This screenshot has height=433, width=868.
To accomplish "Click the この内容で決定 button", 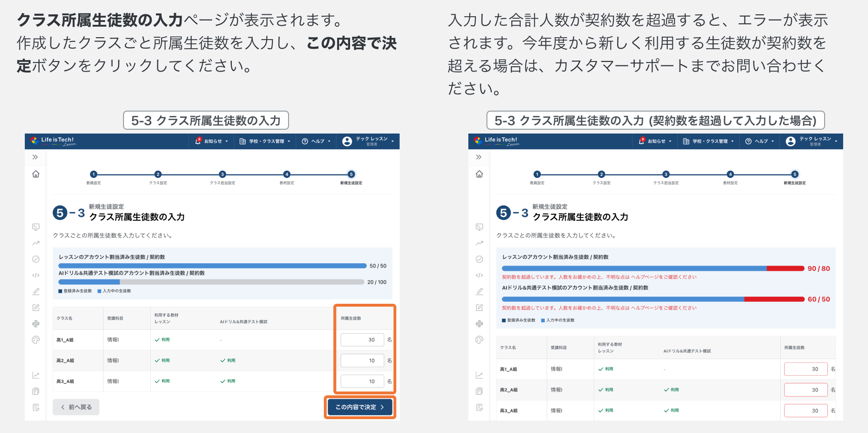I will click(360, 407).
